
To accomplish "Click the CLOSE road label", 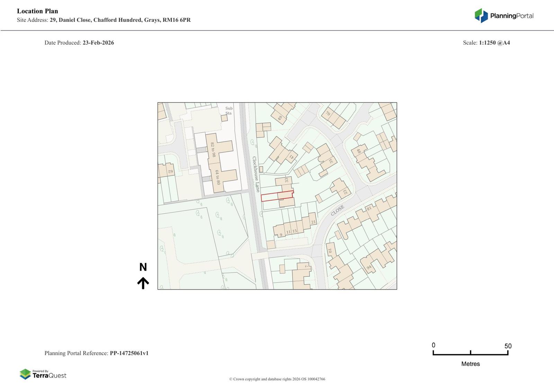I will tap(337, 210).
